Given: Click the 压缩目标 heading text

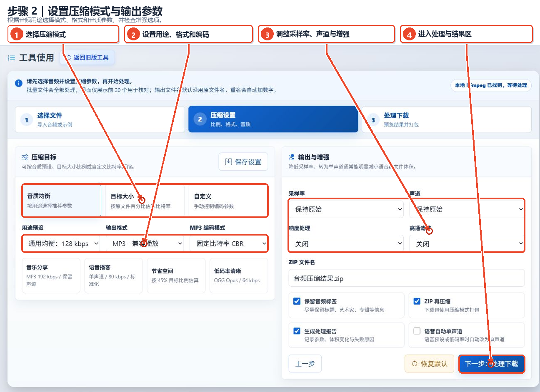Looking at the screenshot, I should (x=44, y=157).
